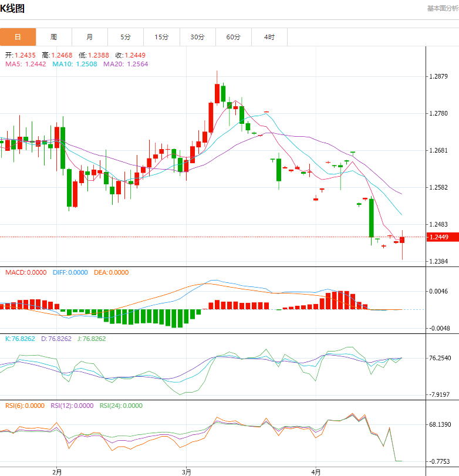Select the 日 daily chart tab

click(18, 37)
